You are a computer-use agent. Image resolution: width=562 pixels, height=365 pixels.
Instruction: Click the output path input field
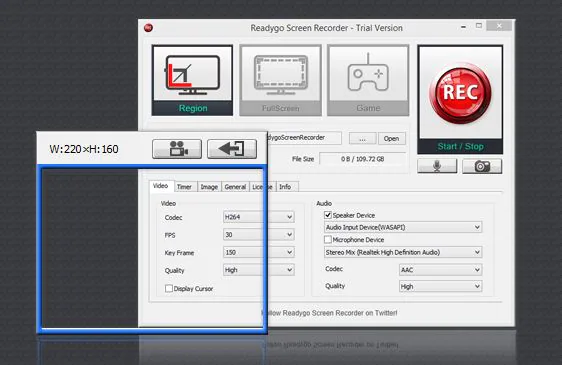[304, 138]
